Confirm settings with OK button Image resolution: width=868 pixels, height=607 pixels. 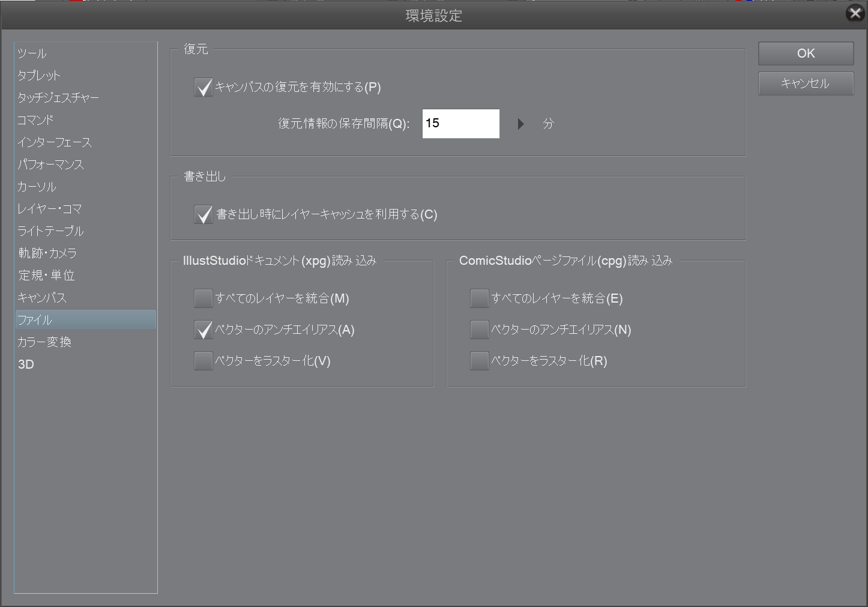pyautogui.click(x=806, y=53)
